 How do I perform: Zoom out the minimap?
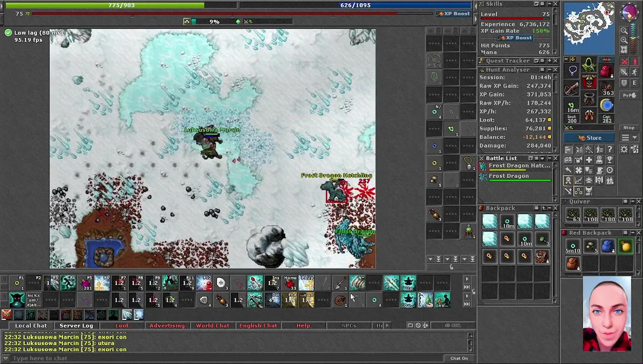click(624, 31)
